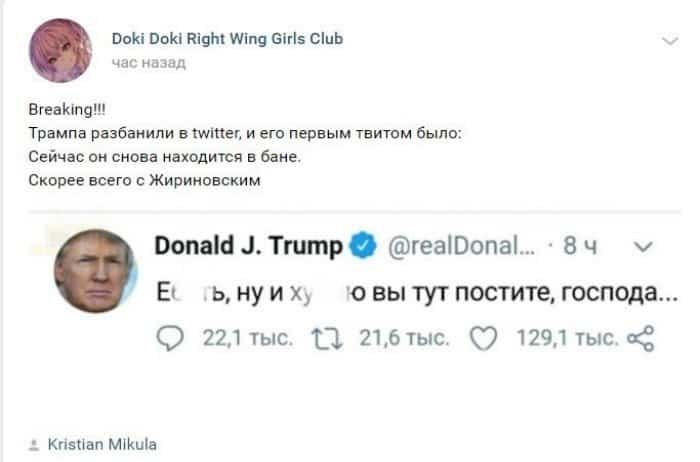Open the Donald J. Trump name link
Image resolution: width=700 pixels, height=462 pixels.
tap(249, 246)
